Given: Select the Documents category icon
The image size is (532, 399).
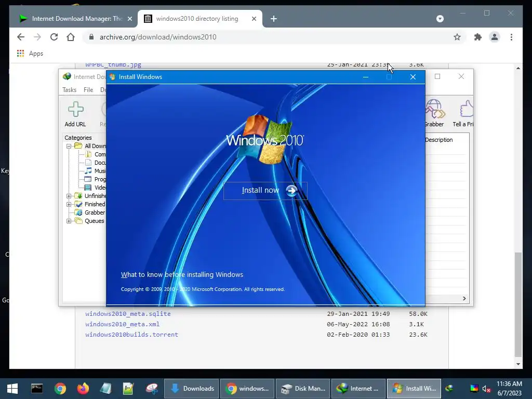Looking at the screenshot, I should click(88, 163).
